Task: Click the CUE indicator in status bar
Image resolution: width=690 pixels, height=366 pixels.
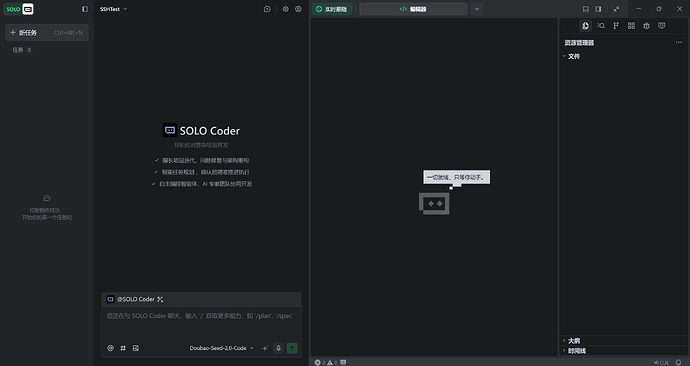Action: tap(661, 362)
